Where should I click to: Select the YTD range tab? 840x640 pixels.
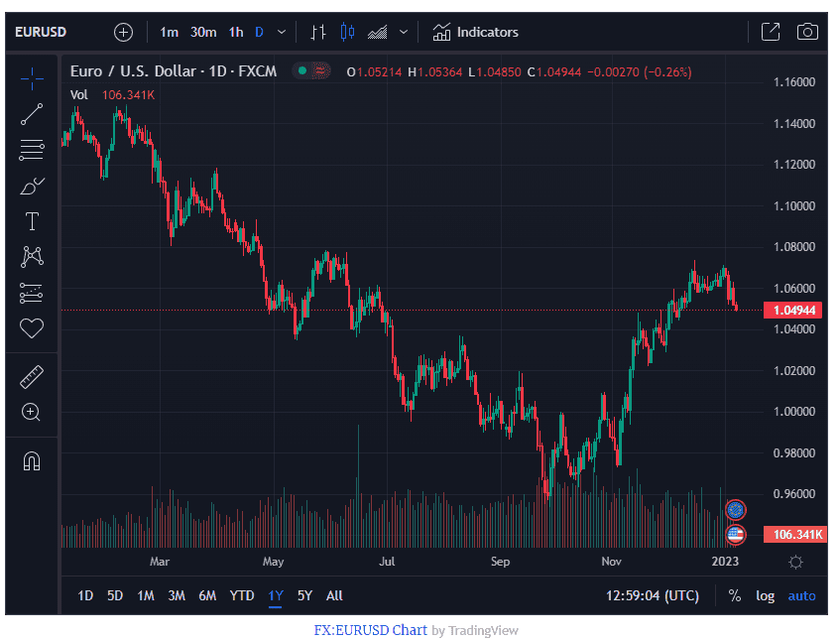coord(241,595)
